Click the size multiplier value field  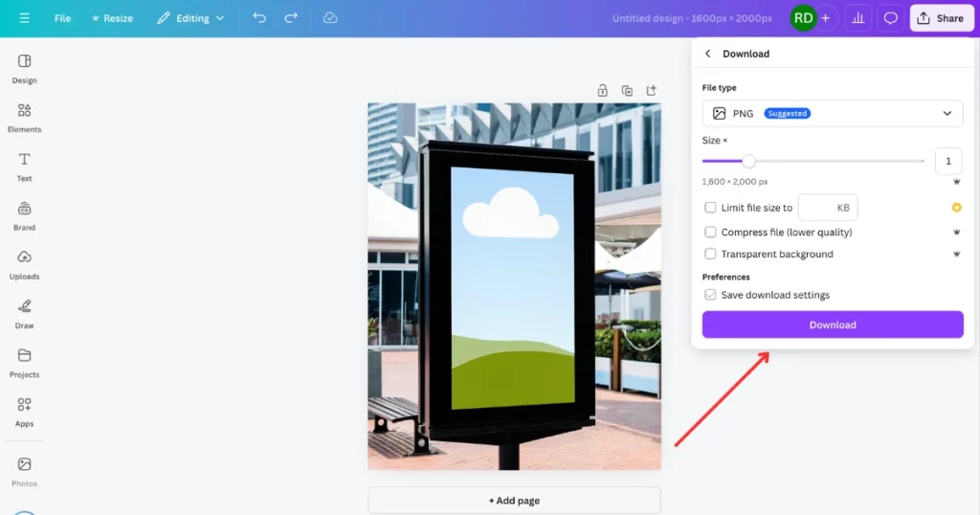[948, 161]
